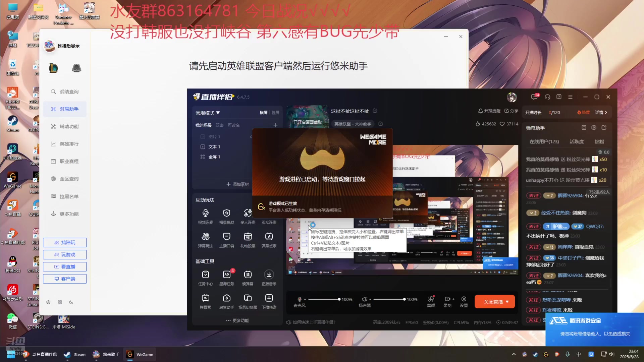
Task: Select the TFT icon in 悠米助手
Action: [x=76, y=68]
